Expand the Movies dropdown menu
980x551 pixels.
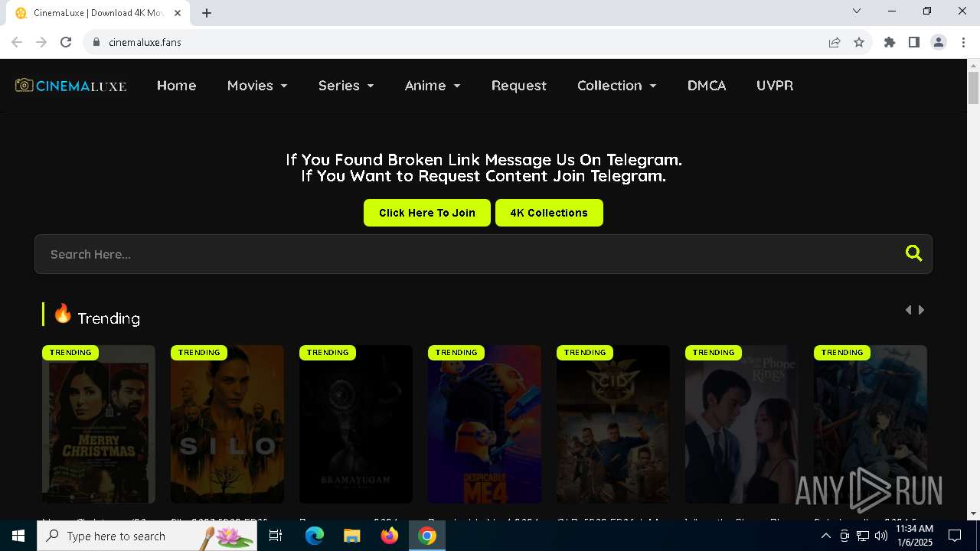(257, 86)
